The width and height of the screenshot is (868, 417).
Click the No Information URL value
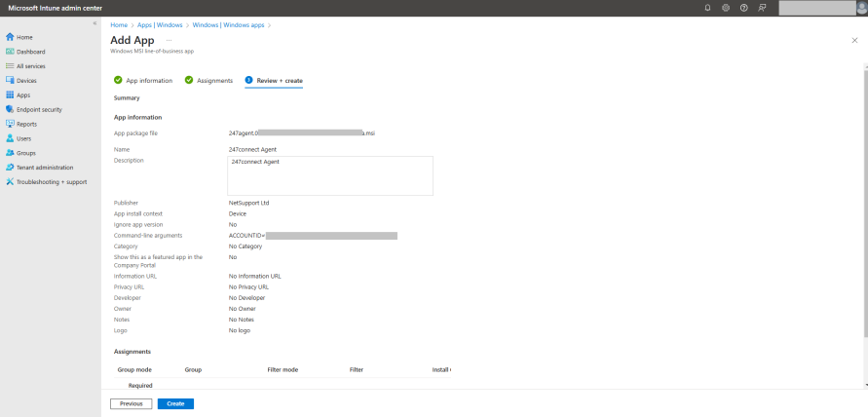click(x=254, y=276)
